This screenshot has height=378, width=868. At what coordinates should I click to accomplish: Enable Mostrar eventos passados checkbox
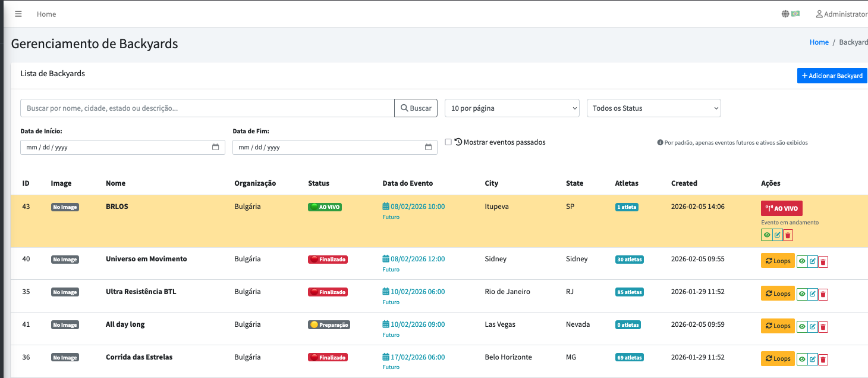click(448, 142)
